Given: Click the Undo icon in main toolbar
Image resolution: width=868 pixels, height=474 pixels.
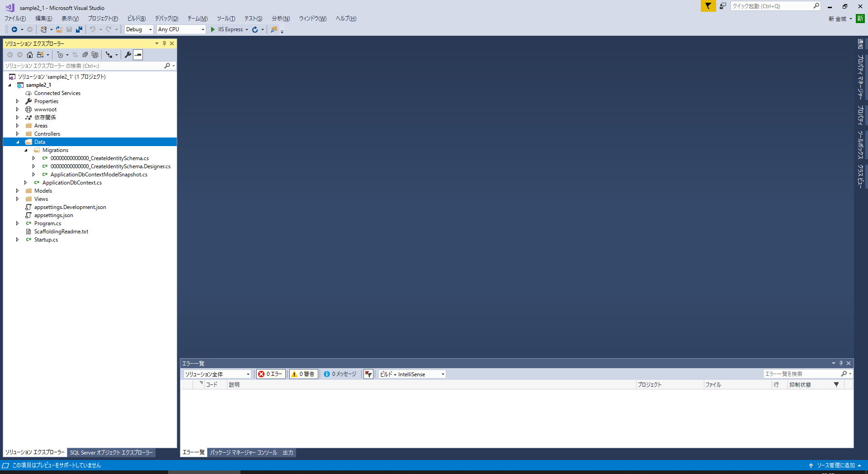Looking at the screenshot, I should coord(93,29).
